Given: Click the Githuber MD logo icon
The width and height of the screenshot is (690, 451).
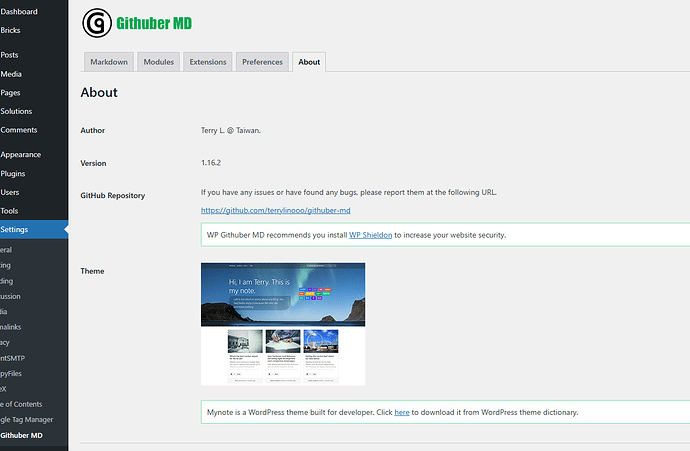Looking at the screenshot, I should pyautogui.click(x=96, y=22).
